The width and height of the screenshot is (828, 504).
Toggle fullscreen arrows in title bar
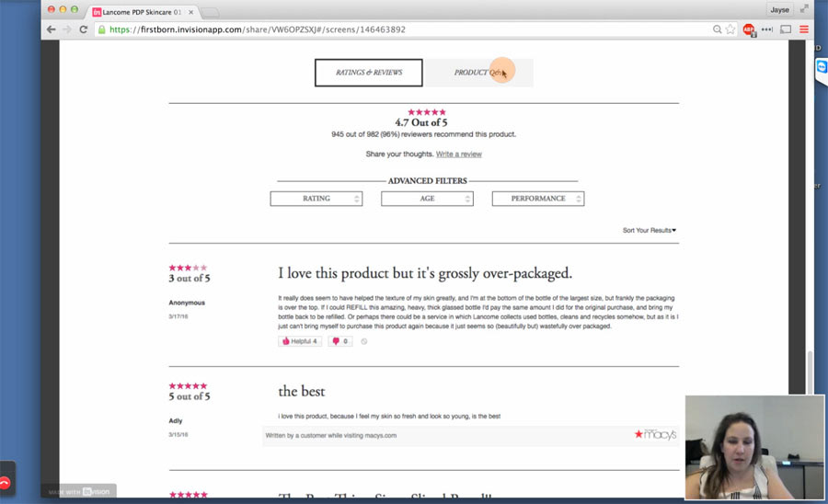tap(804, 9)
